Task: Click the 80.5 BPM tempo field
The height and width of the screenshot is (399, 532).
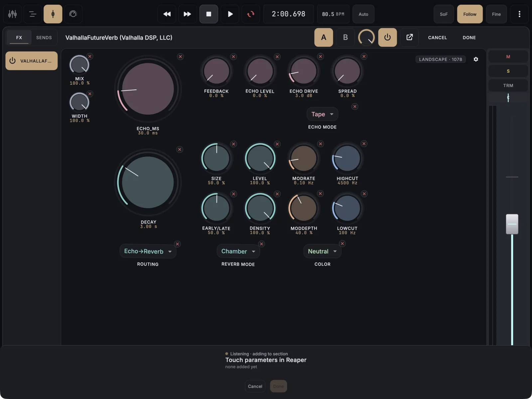Action: tap(333, 14)
